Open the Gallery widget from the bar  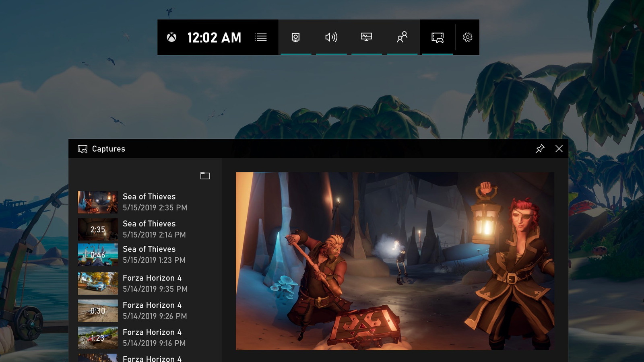coord(437,37)
